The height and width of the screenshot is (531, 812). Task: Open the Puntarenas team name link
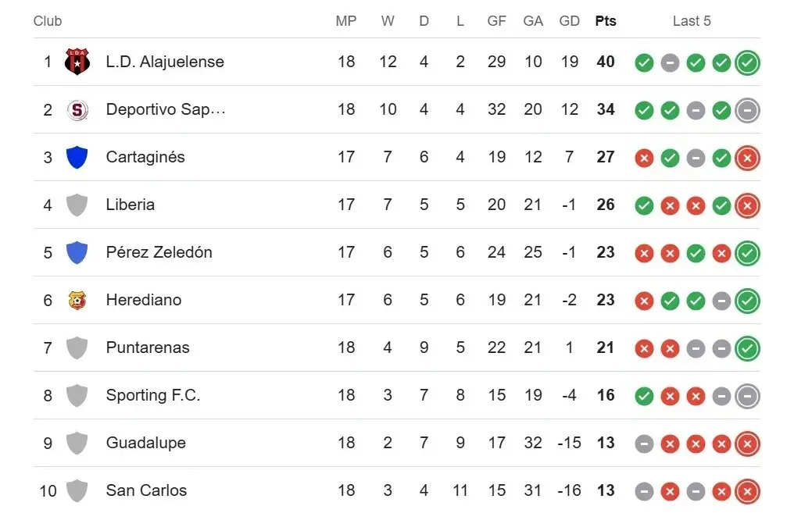click(148, 347)
